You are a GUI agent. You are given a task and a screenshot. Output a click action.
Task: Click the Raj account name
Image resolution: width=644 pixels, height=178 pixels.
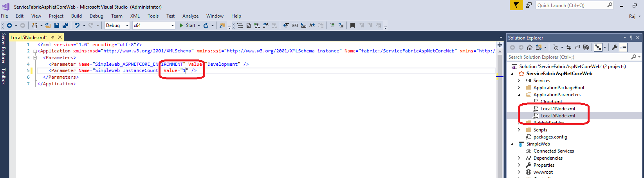pos(632,16)
